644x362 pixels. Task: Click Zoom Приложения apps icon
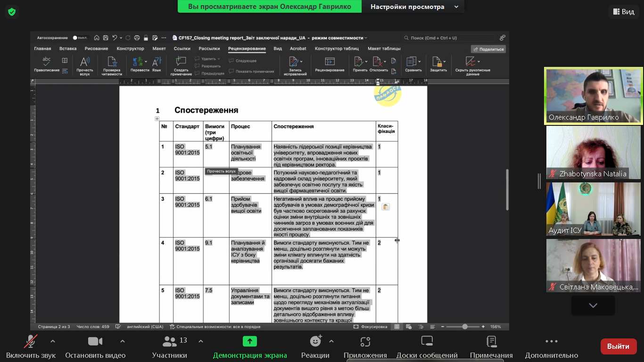[x=365, y=342]
